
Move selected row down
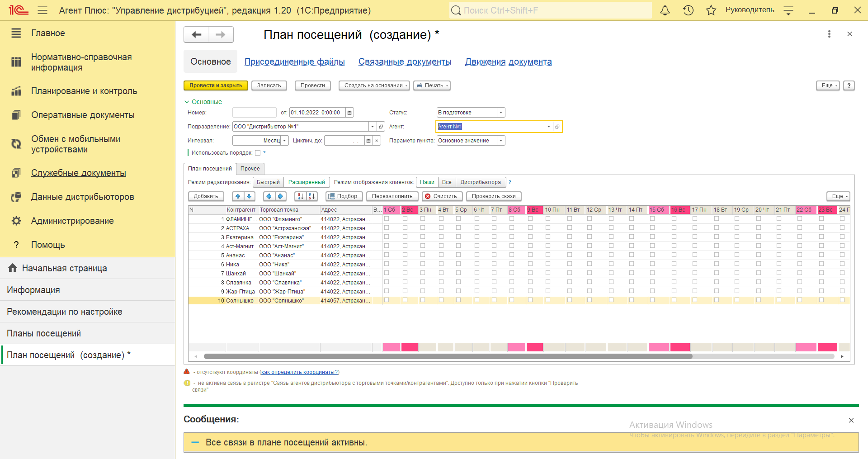pyautogui.click(x=250, y=196)
